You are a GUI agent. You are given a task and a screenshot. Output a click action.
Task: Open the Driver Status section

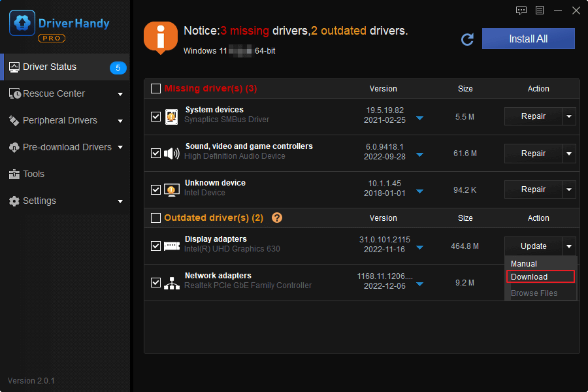tap(65, 67)
